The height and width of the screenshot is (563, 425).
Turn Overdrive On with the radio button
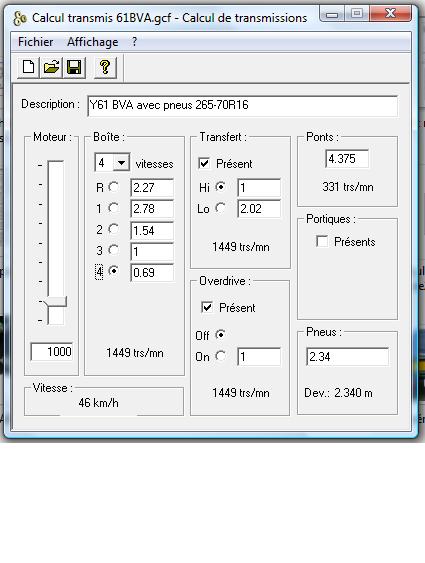pyautogui.click(x=220, y=356)
